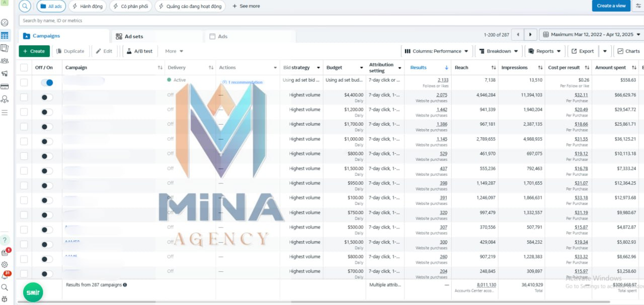Sort table by Impressions column arrows
644x305 pixels.
click(x=540, y=68)
